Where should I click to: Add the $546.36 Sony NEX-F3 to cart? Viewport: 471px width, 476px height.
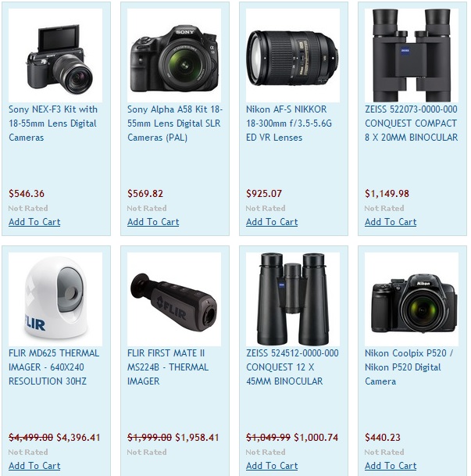click(x=34, y=222)
